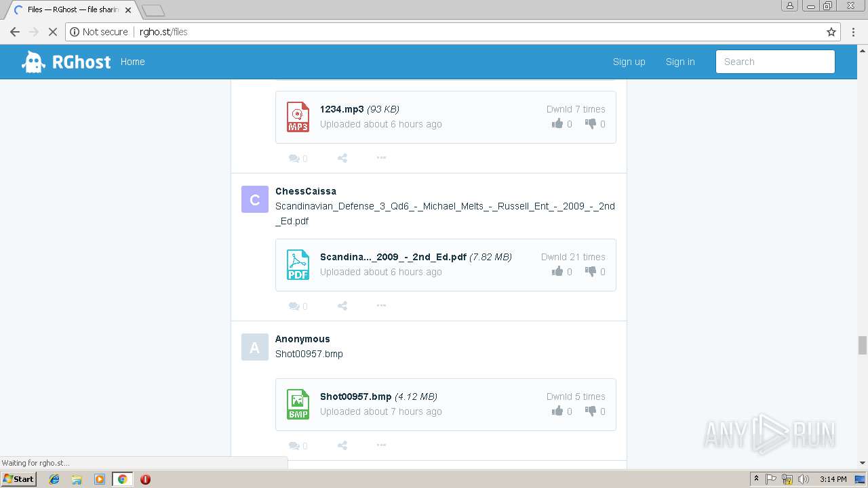Click the scrollbar down arrow

tap(863, 463)
